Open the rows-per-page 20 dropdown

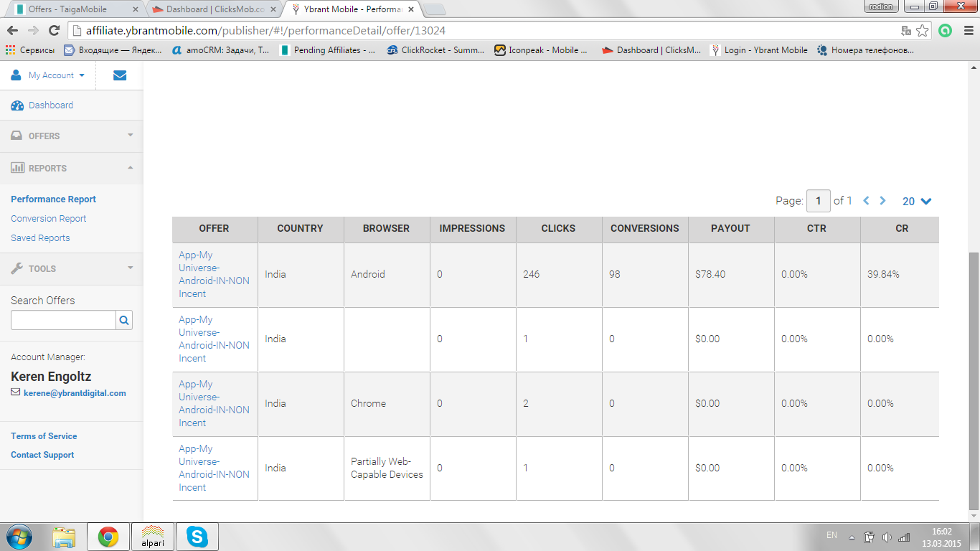[x=917, y=202]
